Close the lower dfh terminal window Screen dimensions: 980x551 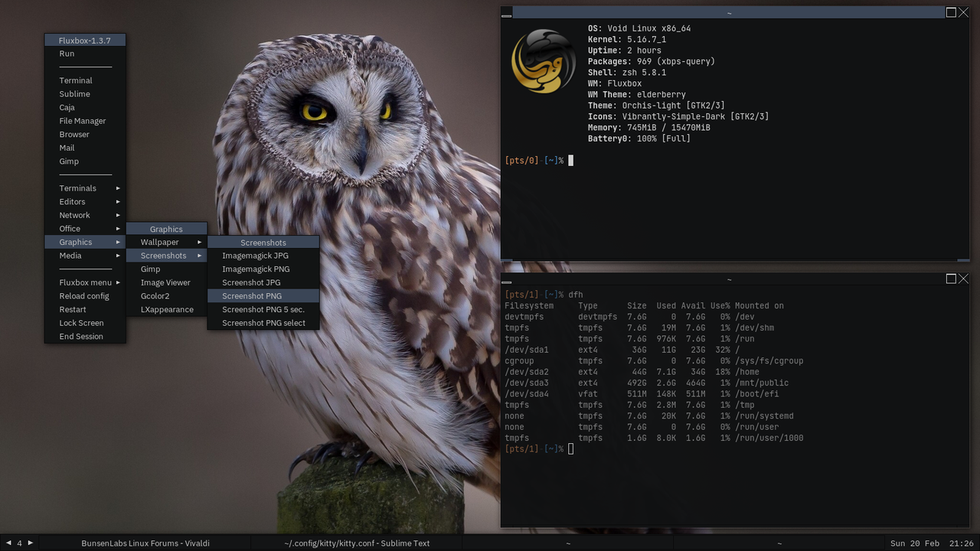pos(963,279)
